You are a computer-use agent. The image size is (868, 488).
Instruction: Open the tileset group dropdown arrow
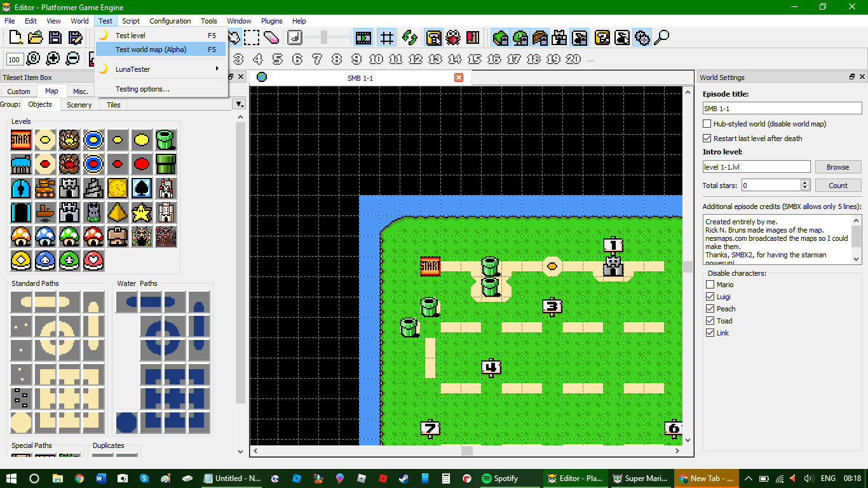240,104
